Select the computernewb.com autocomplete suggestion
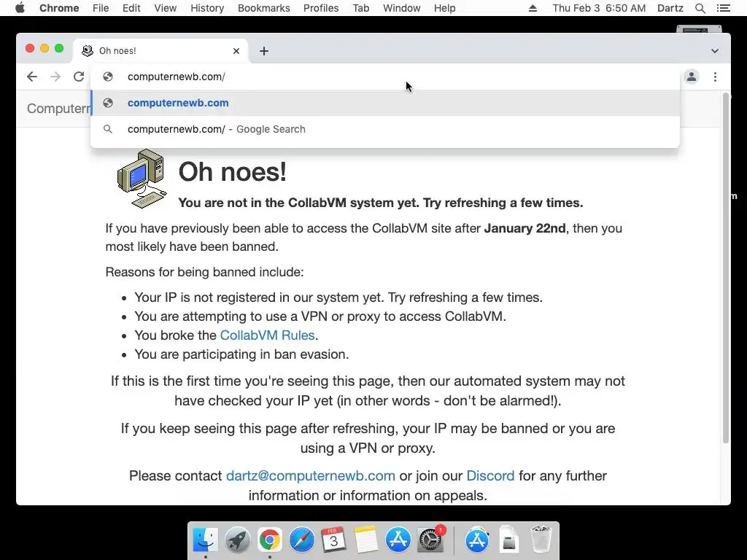 pos(385,103)
